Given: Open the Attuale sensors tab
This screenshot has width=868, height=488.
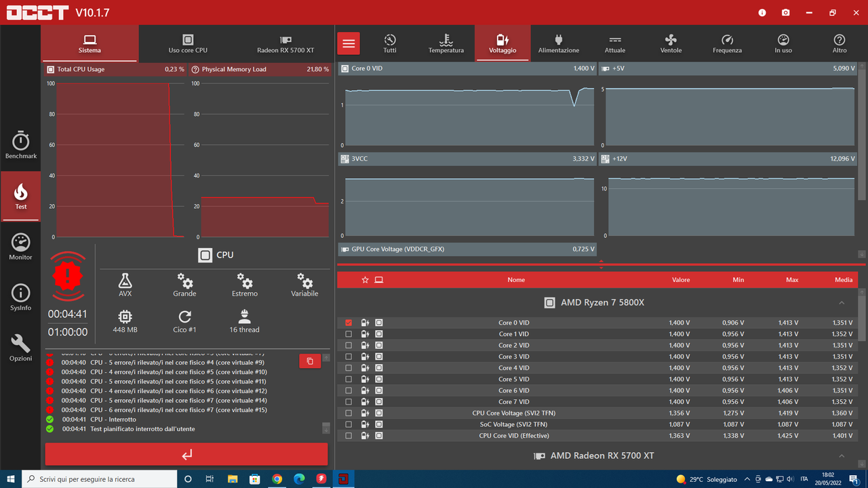Looking at the screenshot, I should point(615,44).
